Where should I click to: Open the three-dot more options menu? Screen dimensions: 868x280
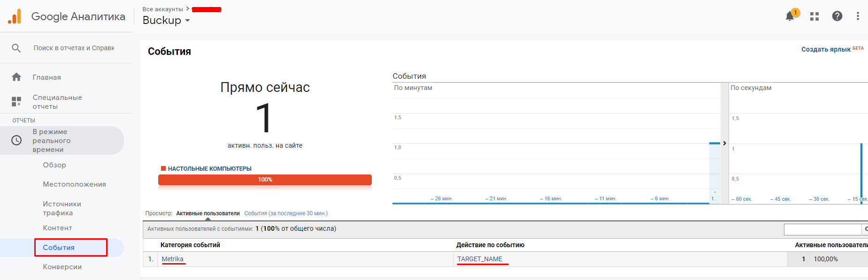858,16
